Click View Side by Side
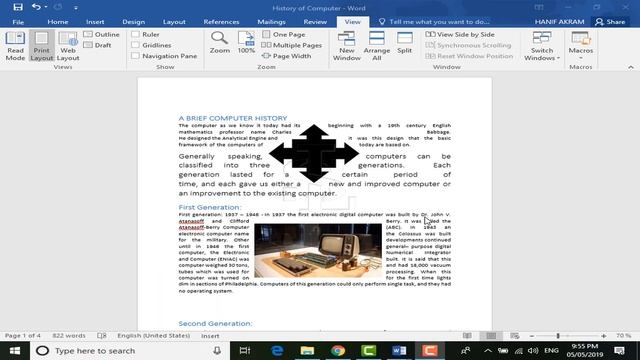 pyautogui.click(x=460, y=34)
